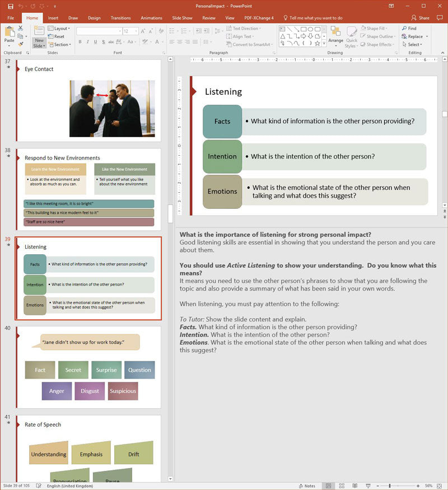Open the font size dropdown
The width and height of the screenshot is (448, 490).
(136, 31)
